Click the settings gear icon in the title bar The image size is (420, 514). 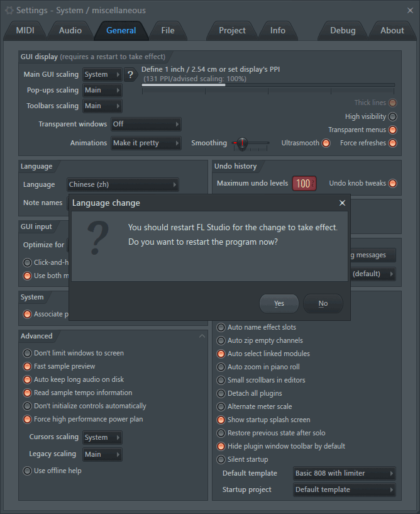[x=9, y=10]
